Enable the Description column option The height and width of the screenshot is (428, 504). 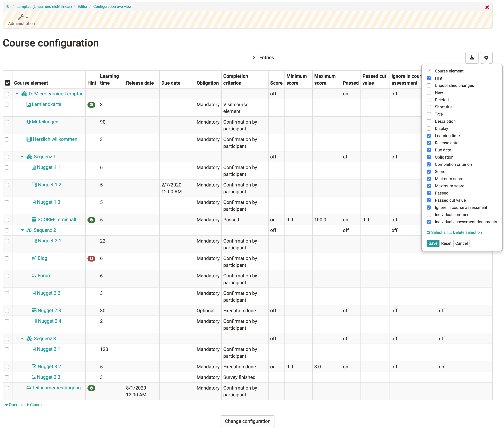click(x=429, y=121)
